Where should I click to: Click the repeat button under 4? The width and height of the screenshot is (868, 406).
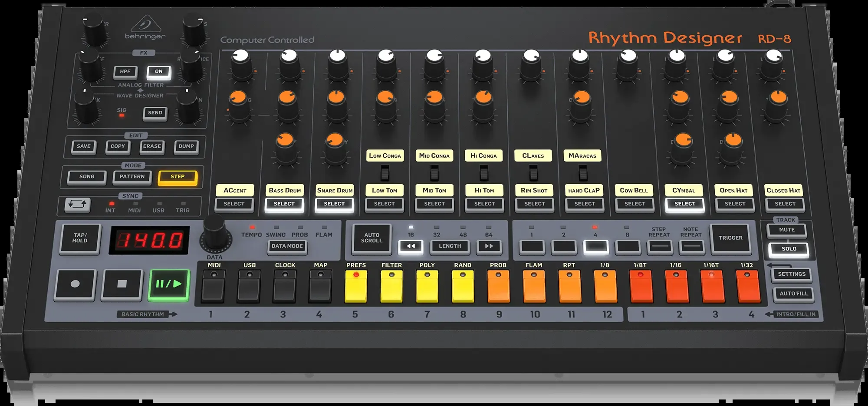coord(596,247)
